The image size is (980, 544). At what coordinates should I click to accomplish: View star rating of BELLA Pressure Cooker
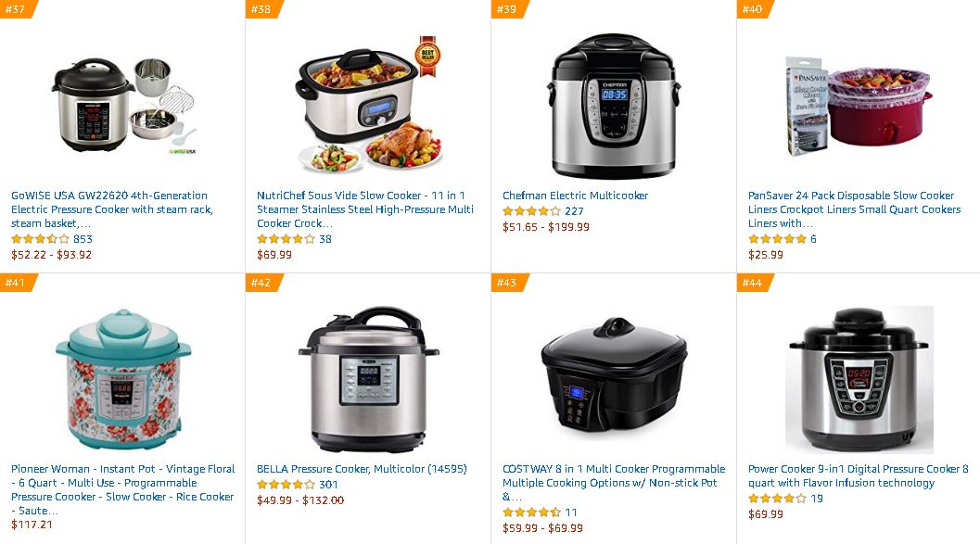286,485
